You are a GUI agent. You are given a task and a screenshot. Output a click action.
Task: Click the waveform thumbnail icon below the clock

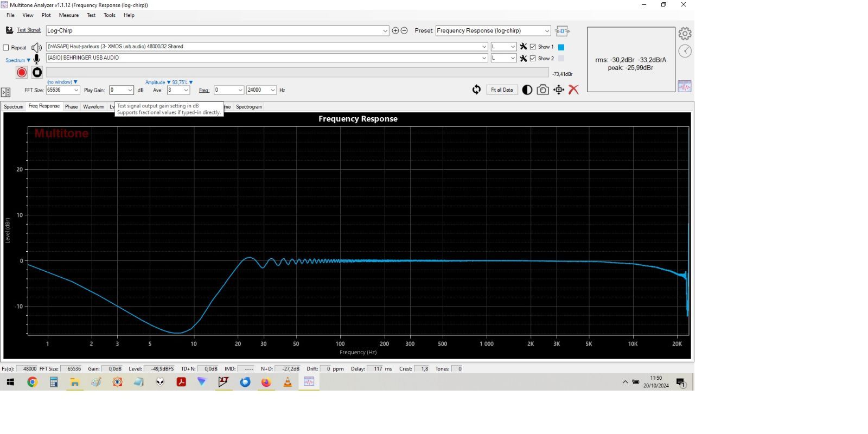pyautogui.click(x=685, y=86)
